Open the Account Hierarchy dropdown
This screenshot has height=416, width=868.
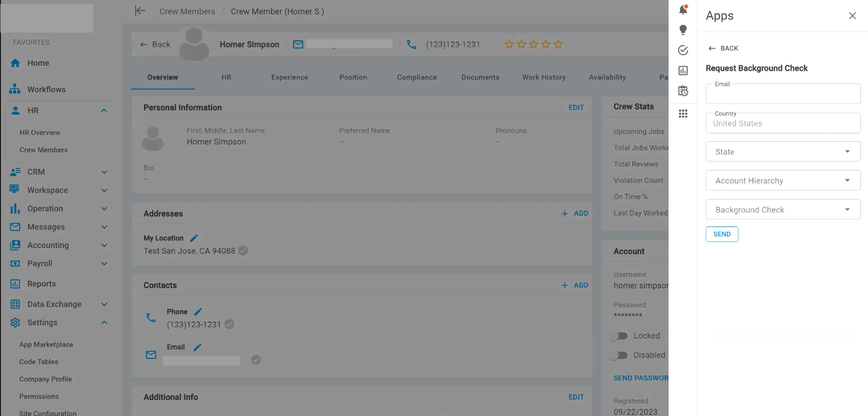click(x=783, y=180)
